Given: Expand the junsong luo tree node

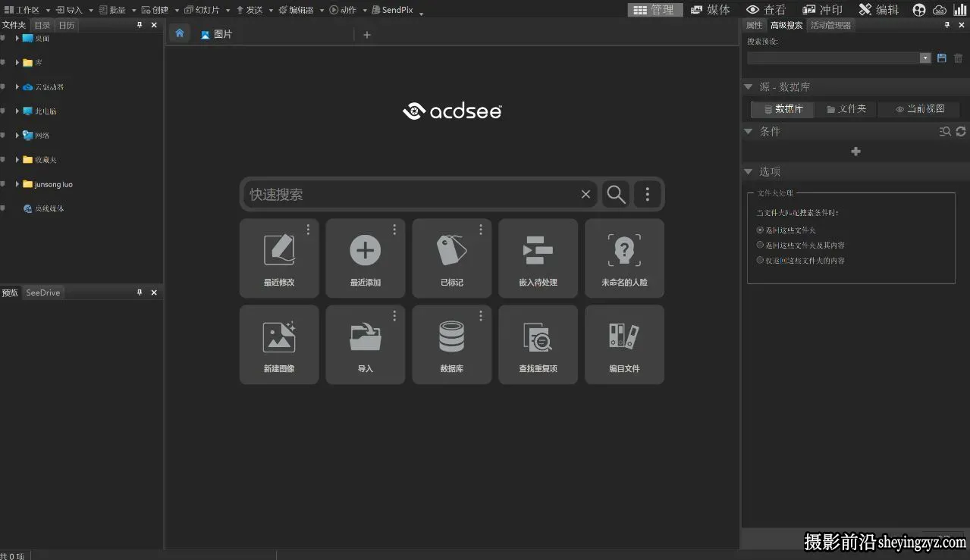Looking at the screenshot, I should point(17,184).
